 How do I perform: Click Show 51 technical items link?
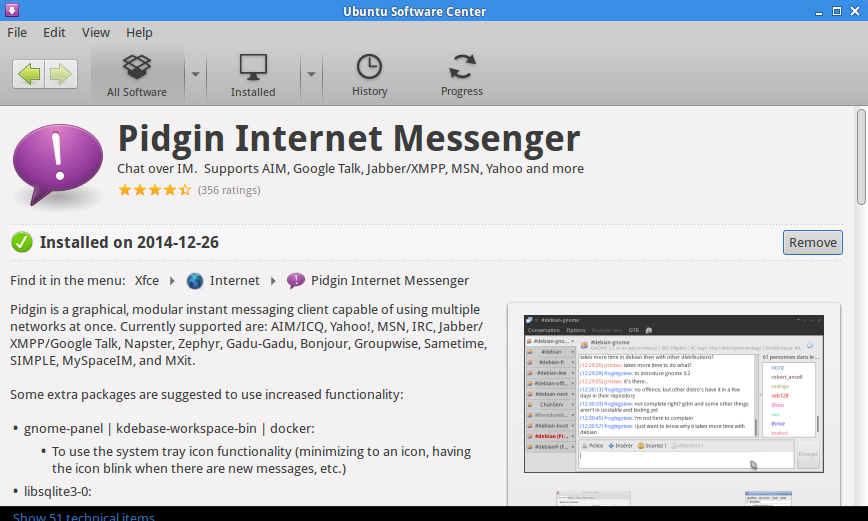(x=84, y=517)
